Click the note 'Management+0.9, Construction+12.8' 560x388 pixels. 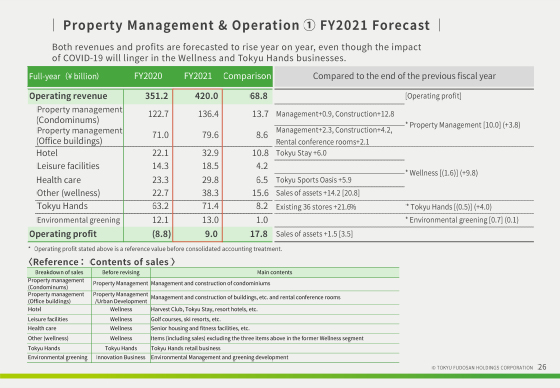(x=335, y=114)
